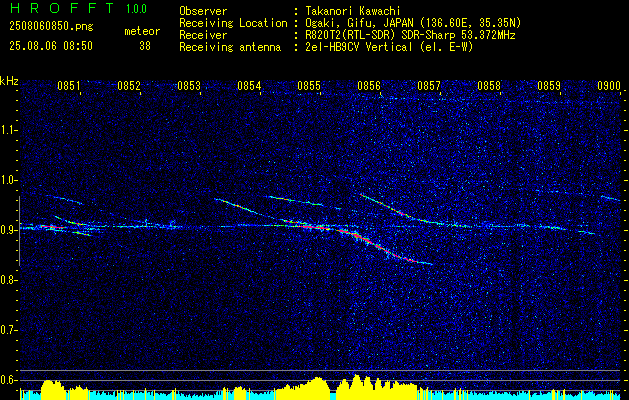Click the 1.0 kHz frequency label
Viewport: 629px width, 400px height.
click(8, 180)
